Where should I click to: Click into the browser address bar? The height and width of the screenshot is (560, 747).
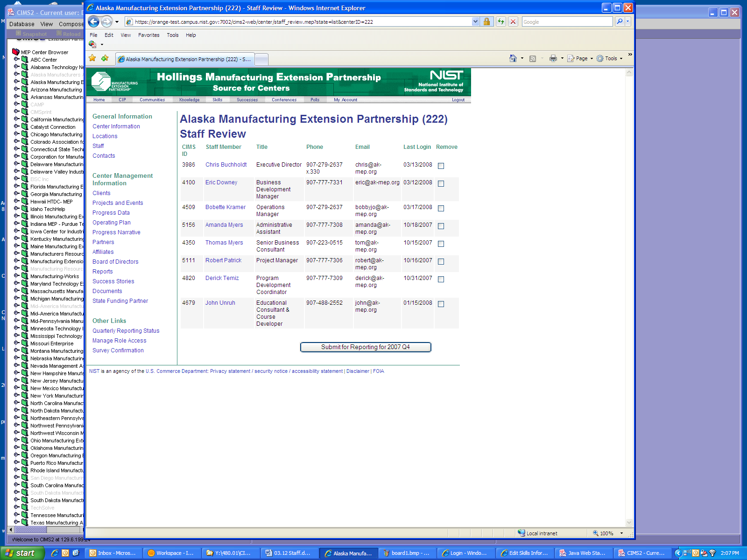pos(302,21)
